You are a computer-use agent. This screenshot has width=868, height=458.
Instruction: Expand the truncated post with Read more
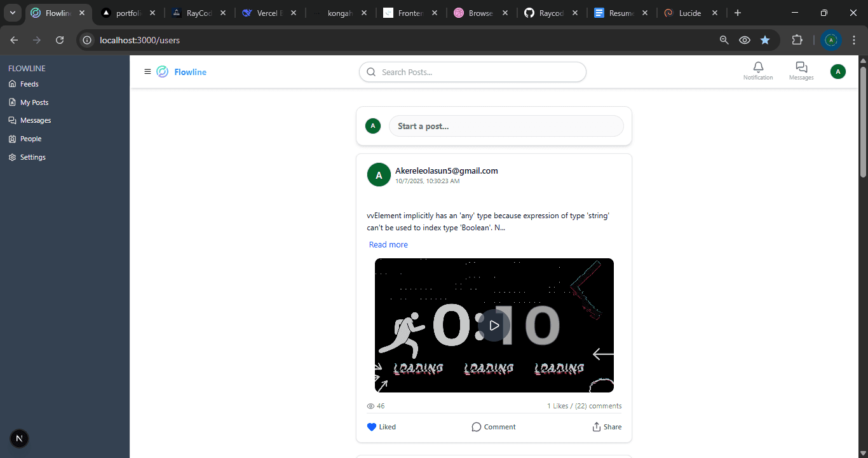pos(388,244)
